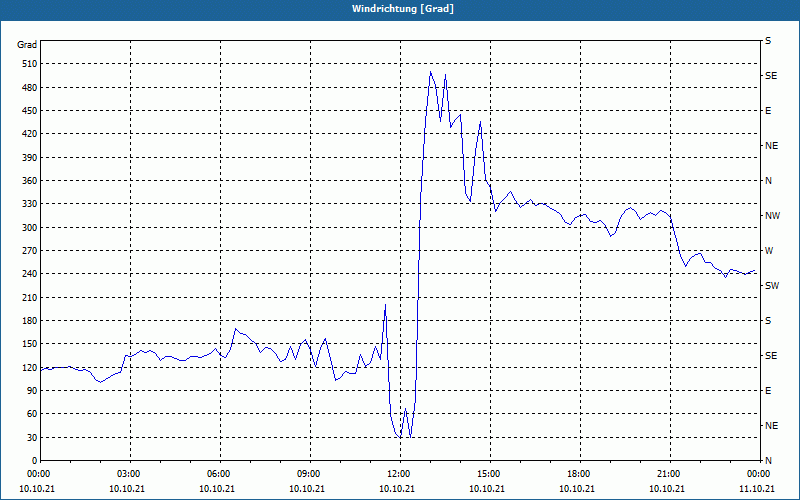Click the 21:00 time axis label
Image resolution: width=800 pixels, height=500 pixels.
click(670, 474)
